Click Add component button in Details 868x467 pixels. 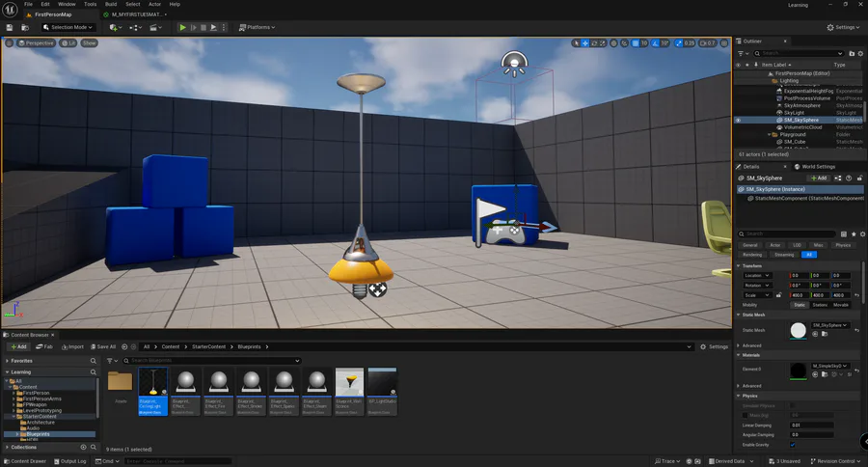(819, 178)
